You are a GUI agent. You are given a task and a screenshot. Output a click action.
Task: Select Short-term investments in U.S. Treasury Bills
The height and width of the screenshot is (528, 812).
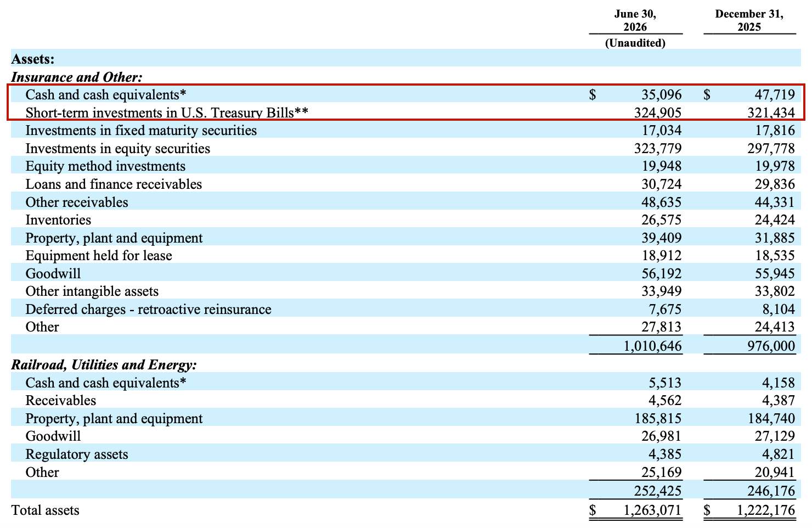click(x=167, y=113)
